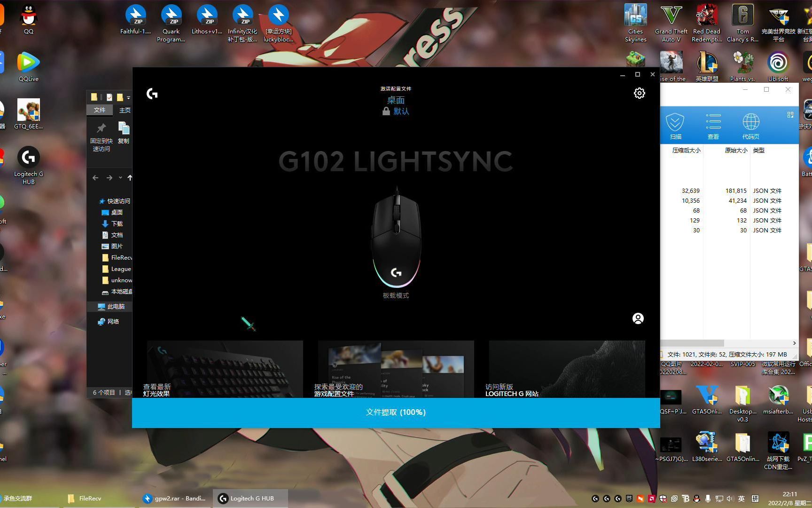
Task: Select the 桌面 profile in G HUB
Action: [x=396, y=100]
